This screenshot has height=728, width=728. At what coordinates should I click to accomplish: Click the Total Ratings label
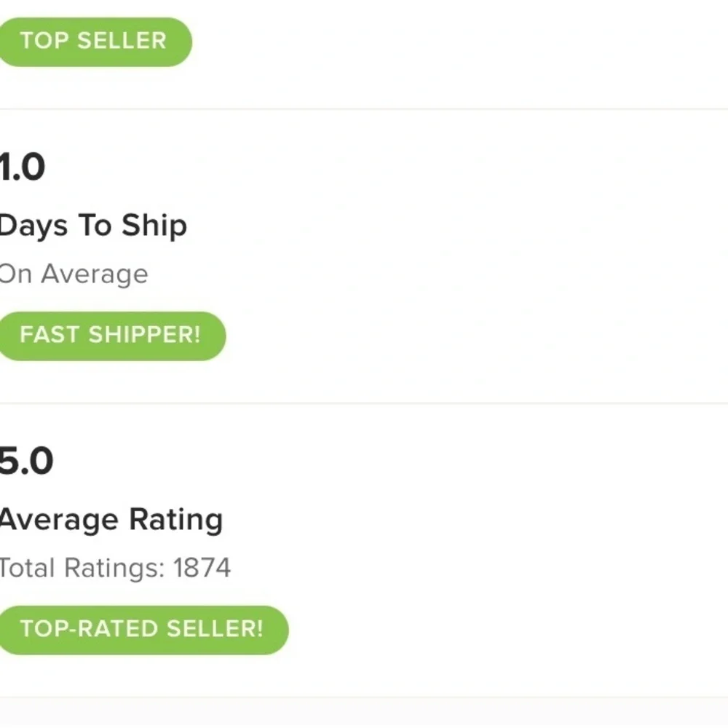click(82, 567)
